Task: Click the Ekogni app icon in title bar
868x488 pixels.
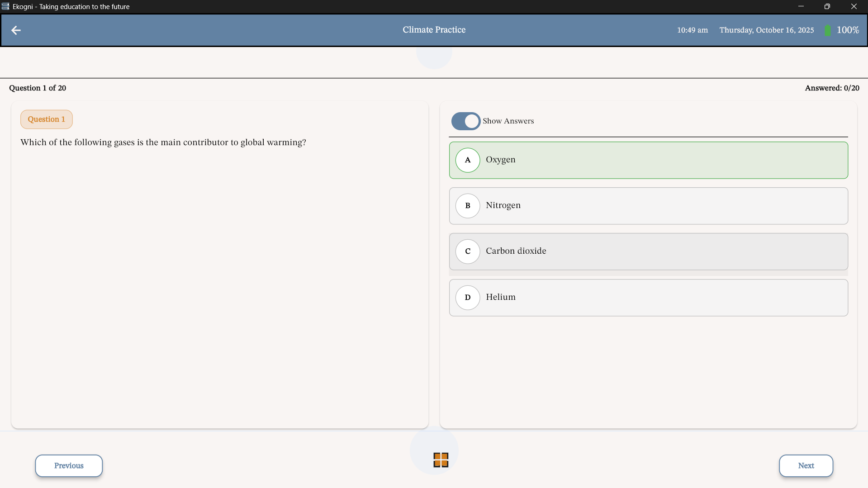Action: coord(5,6)
